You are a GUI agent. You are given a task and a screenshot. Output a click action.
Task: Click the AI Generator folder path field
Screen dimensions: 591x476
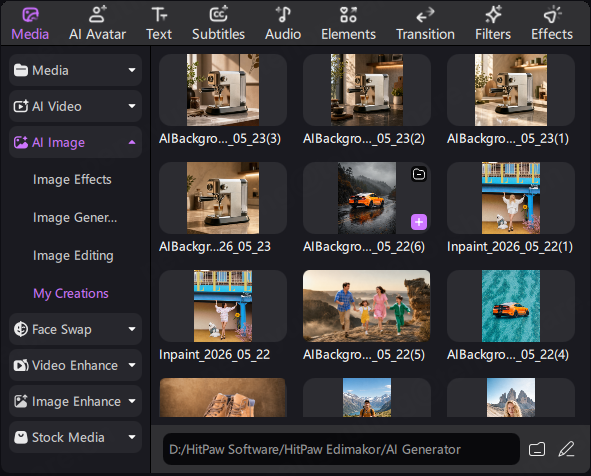pos(341,449)
